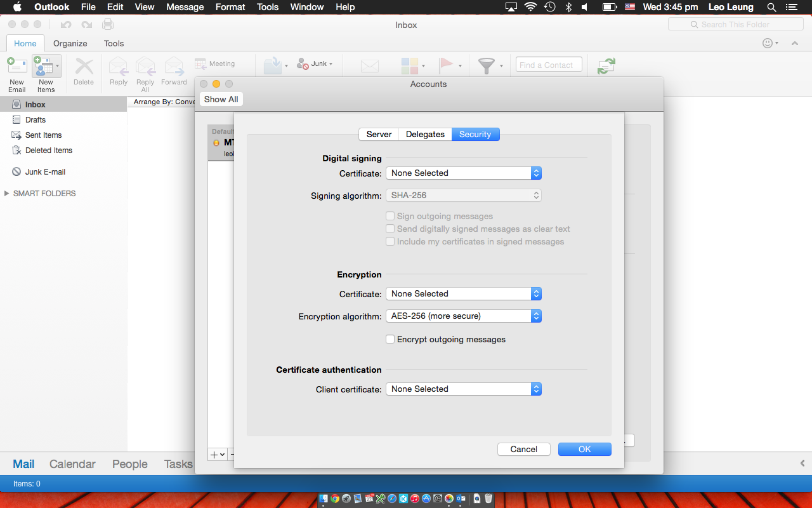Switch to the Delegates tab

425,134
